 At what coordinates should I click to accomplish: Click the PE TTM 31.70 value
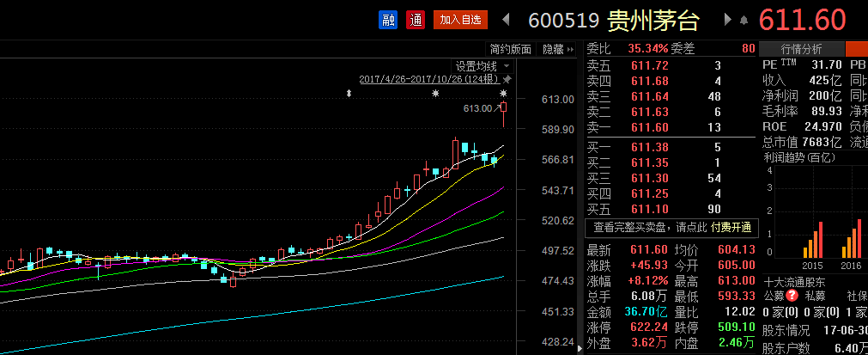(x=827, y=64)
